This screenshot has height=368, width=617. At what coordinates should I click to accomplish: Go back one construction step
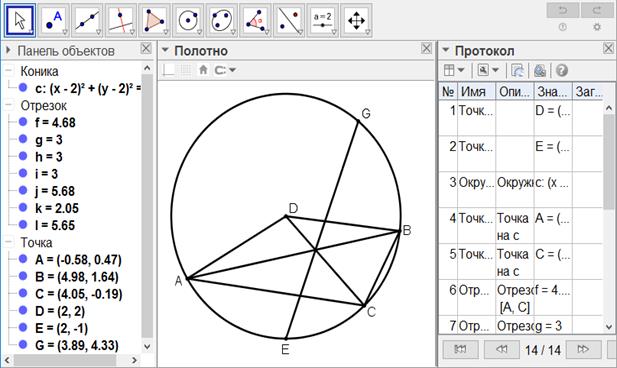point(502,349)
